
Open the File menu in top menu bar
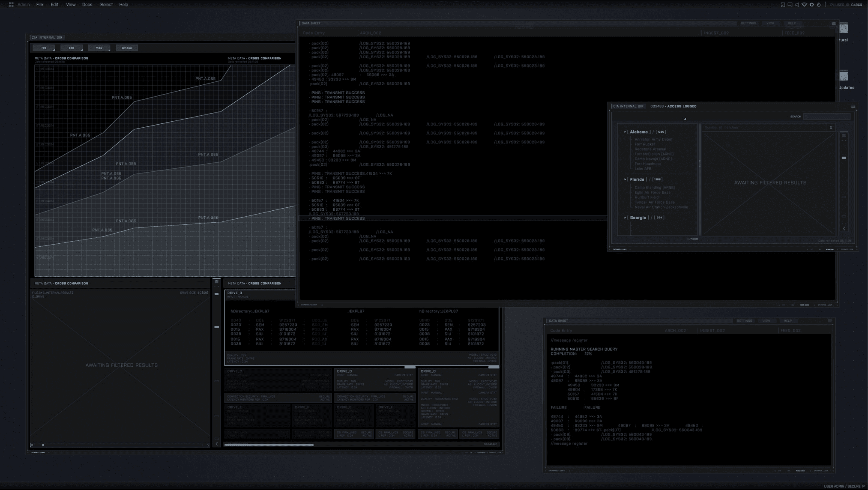[x=39, y=4]
